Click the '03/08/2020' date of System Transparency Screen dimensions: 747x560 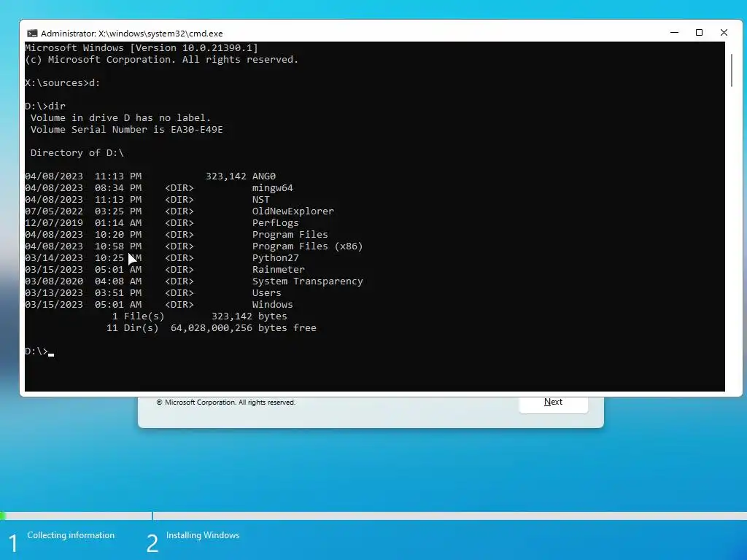[x=54, y=281]
